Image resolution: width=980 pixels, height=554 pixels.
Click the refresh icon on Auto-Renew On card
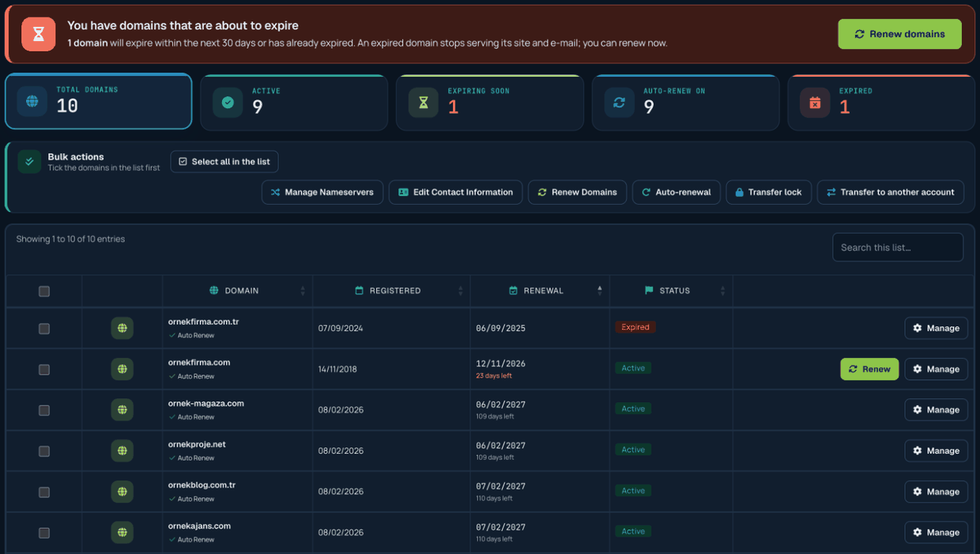(x=620, y=103)
